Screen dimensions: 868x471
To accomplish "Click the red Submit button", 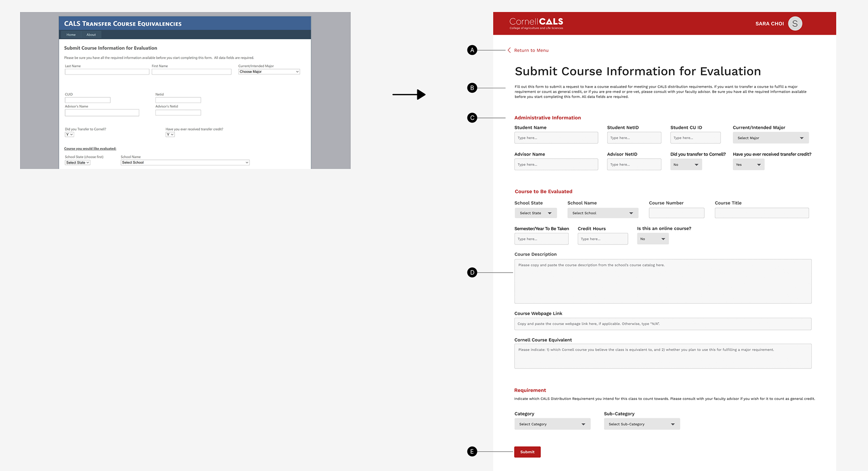I will [x=527, y=452].
